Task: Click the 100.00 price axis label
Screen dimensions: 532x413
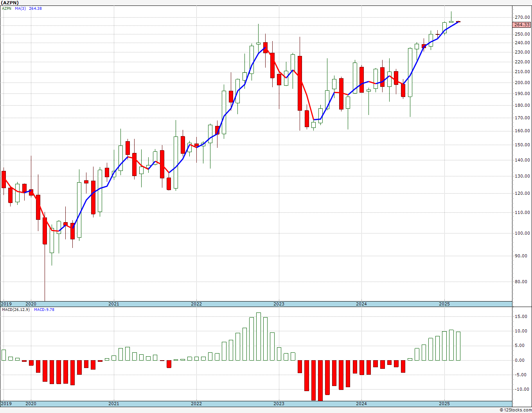Action: (x=522, y=233)
